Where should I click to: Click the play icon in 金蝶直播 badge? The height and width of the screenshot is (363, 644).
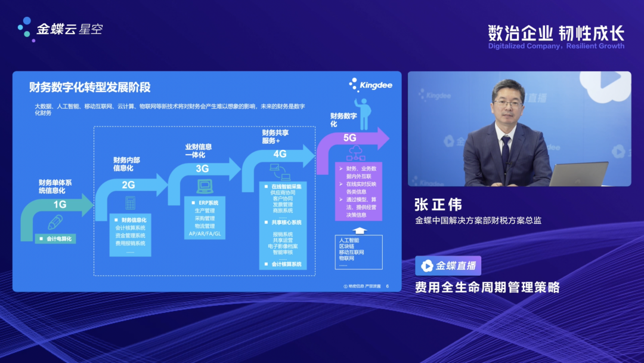[427, 266]
